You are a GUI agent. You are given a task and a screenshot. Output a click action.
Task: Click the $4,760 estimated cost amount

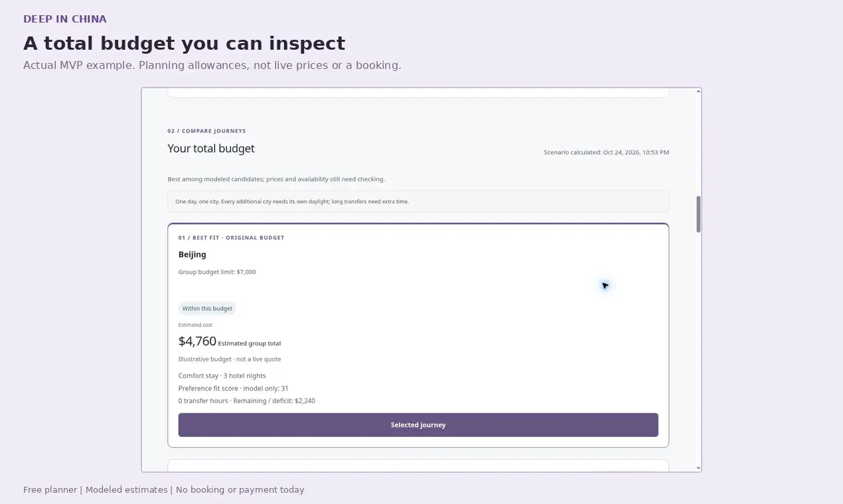(x=197, y=342)
